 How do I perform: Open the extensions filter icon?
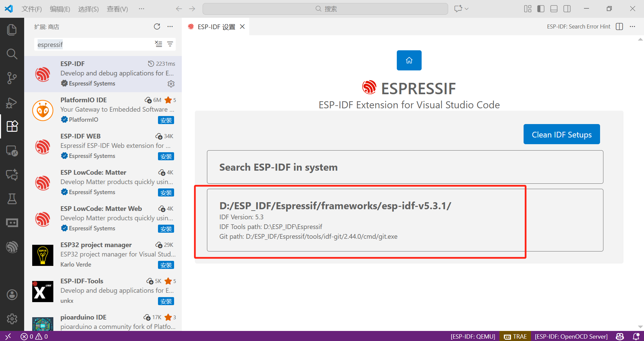point(170,44)
